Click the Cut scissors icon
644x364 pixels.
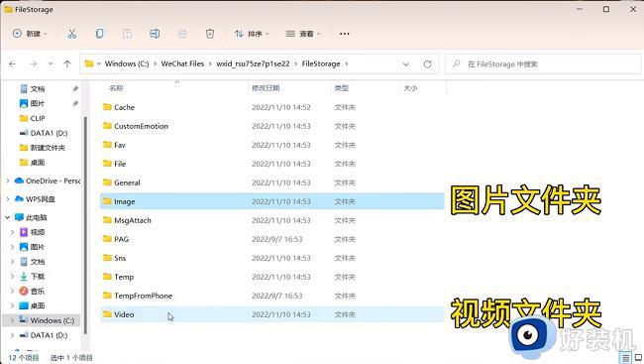(x=72, y=34)
